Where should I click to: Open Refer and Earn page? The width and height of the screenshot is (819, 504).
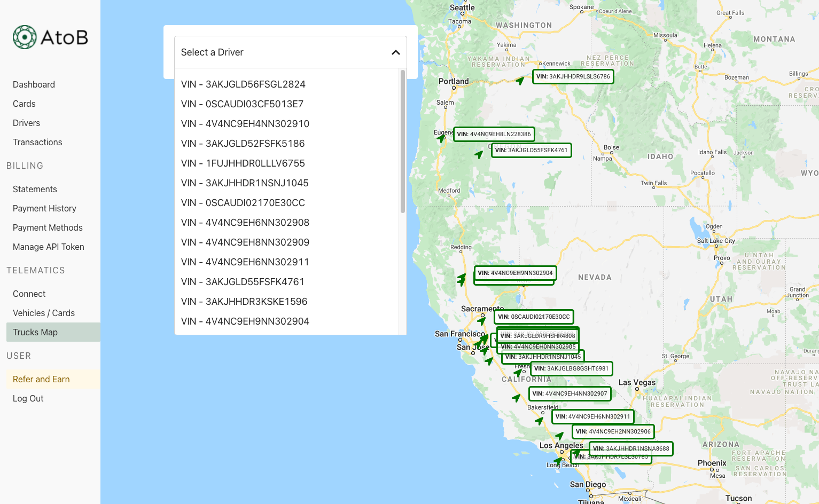(53, 379)
